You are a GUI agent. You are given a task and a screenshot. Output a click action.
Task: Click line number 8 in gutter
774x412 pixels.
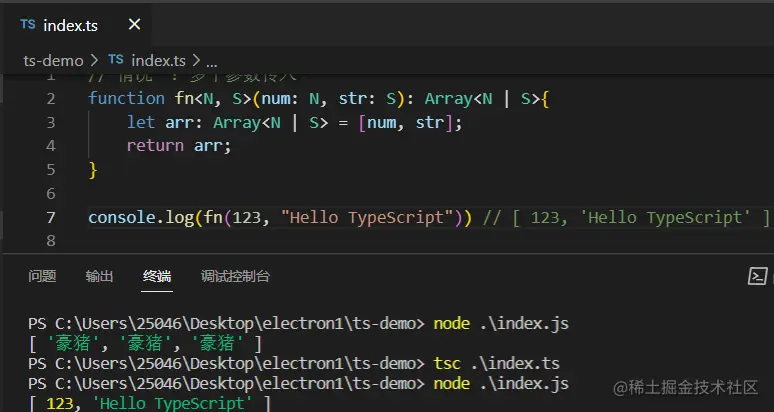[51, 241]
